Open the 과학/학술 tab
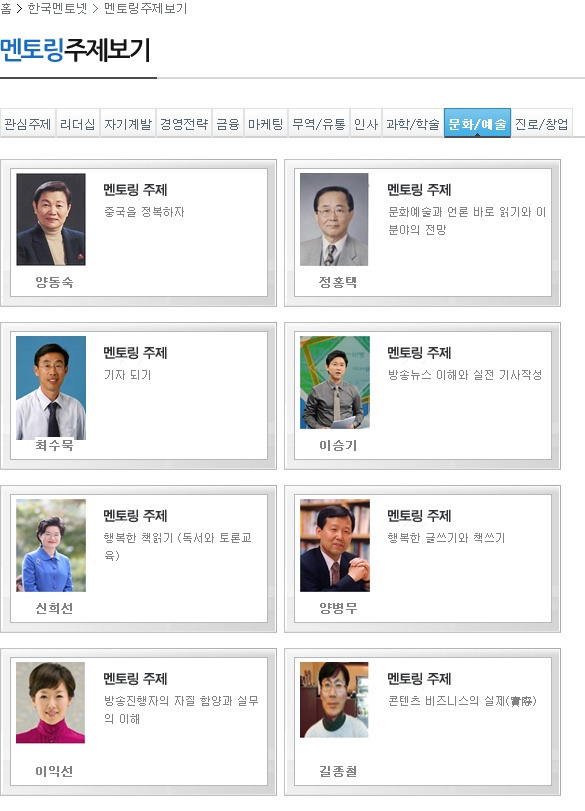Image resolution: width=585 pixels, height=811 pixels. point(413,124)
